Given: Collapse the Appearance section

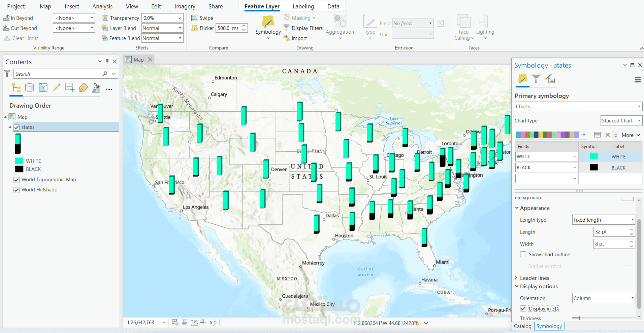Looking at the screenshot, I should click(x=517, y=208).
